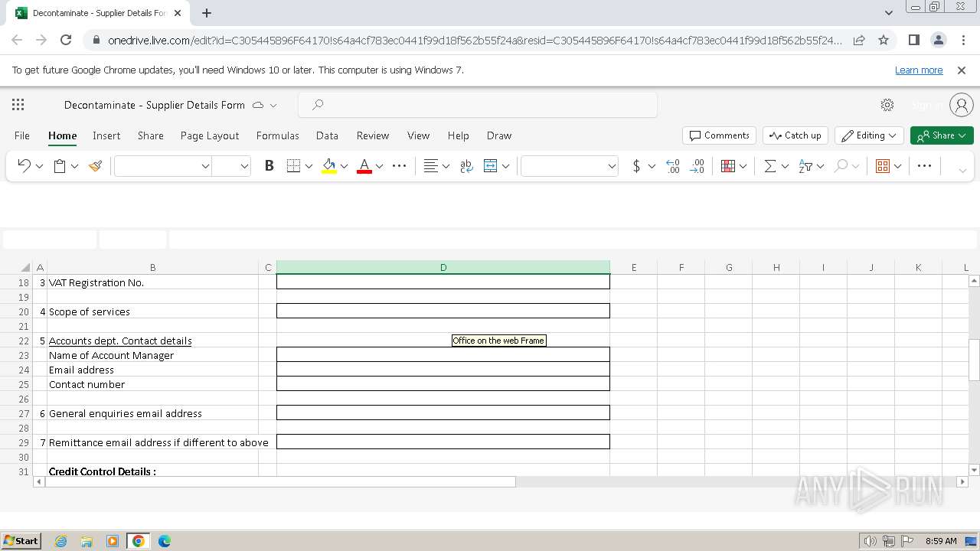The image size is (980, 551).
Task: Dismiss the Chrome update notification
Action: (962, 70)
